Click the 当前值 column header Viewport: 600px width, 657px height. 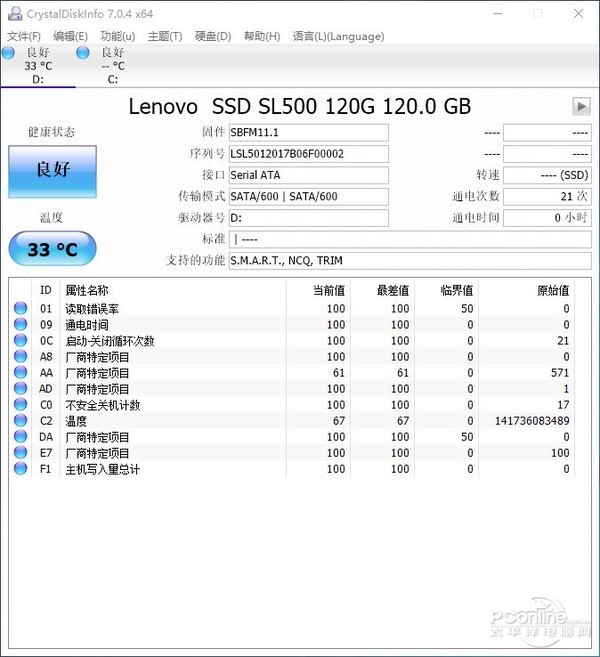click(329, 290)
